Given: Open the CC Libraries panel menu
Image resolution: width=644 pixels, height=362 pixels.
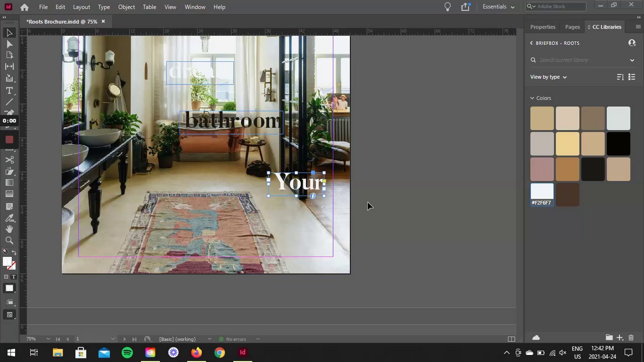Looking at the screenshot, I should click(x=638, y=27).
